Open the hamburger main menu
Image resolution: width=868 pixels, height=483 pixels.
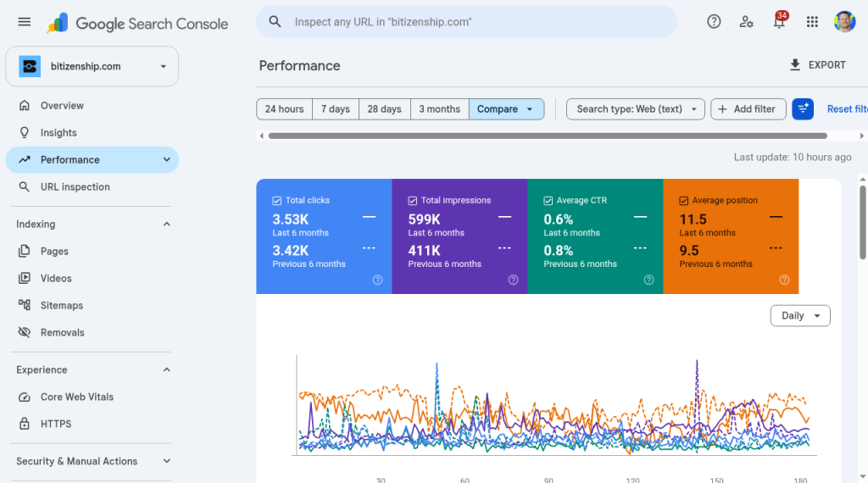coord(25,22)
